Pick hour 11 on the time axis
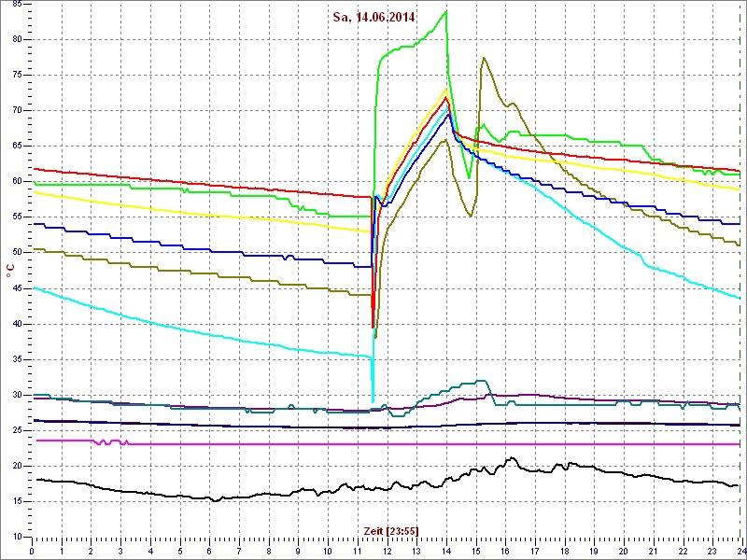Image resolution: width=747 pixels, height=560 pixels. [358, 552]
